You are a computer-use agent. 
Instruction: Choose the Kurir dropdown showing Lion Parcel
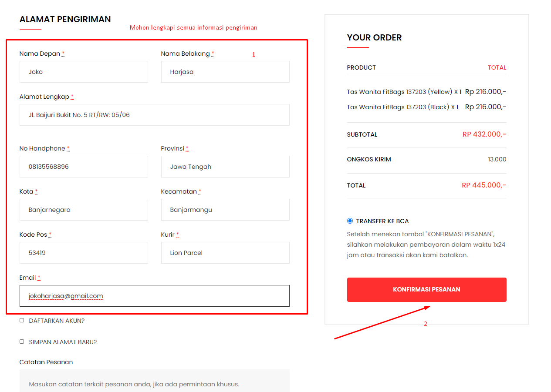tap(225, 253)
